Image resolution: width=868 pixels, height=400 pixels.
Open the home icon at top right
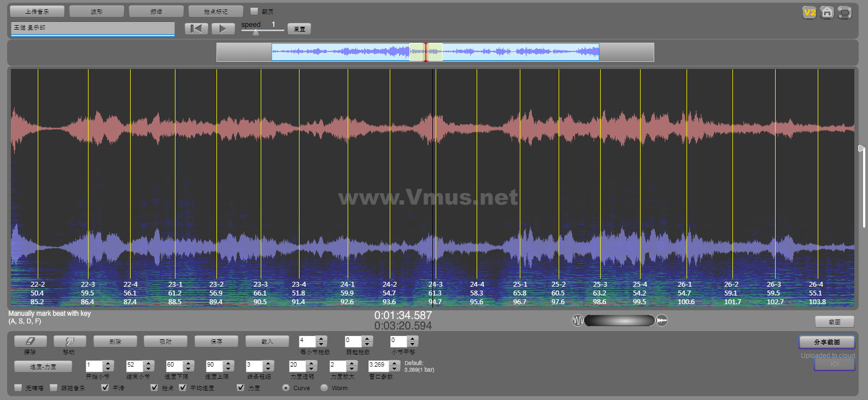[827, 13]
